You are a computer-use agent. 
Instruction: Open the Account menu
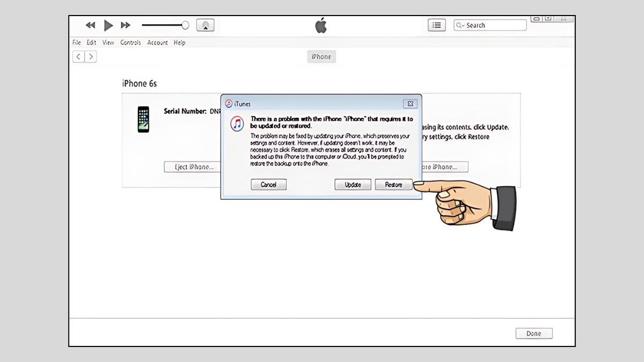[x=158, y=43]
